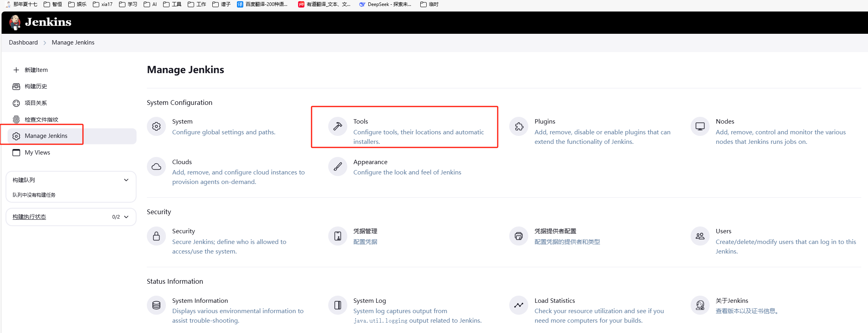The width and height of the screenshot is (868, 333).
Task: Open the 智恒 bookmark folder
Action: [53, 4]
